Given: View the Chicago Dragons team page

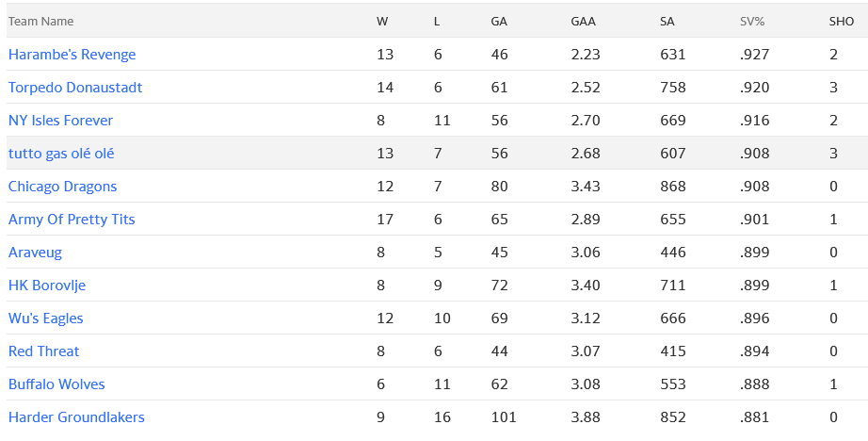Looking at the screenshot, I should point(62,187).
